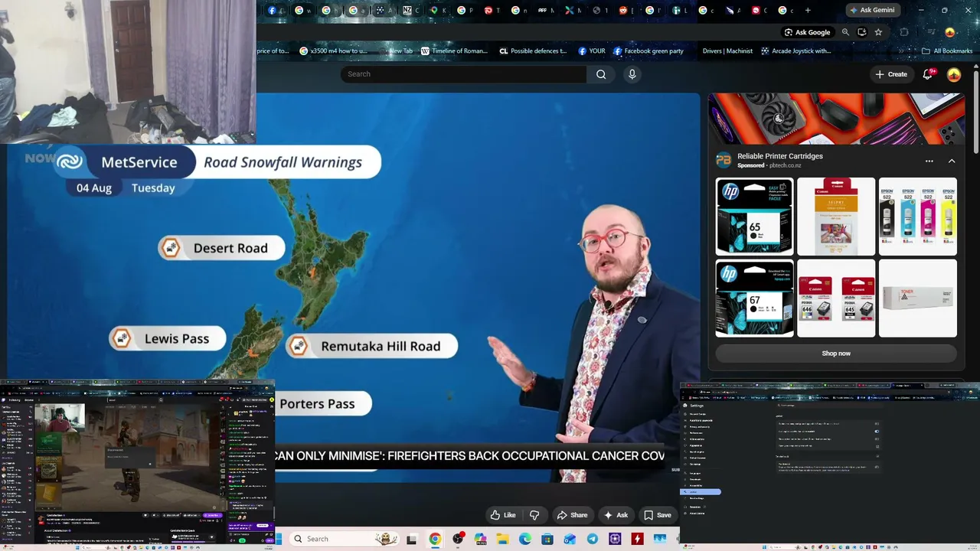
Task: Like the video
Action: 503,515
